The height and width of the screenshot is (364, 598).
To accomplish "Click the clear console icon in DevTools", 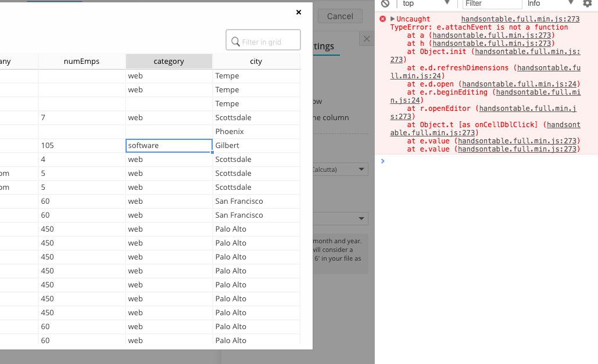I will point(385,4).
